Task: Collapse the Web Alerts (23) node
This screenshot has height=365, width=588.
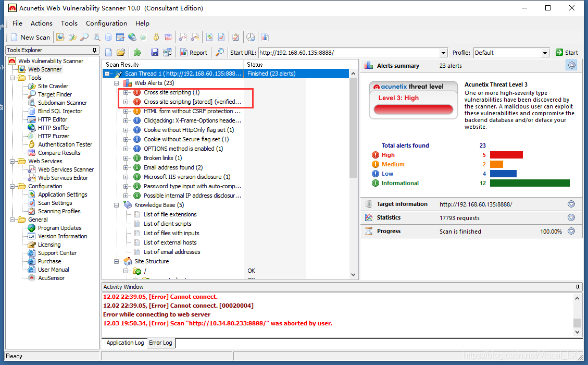Action: (117, 83)
